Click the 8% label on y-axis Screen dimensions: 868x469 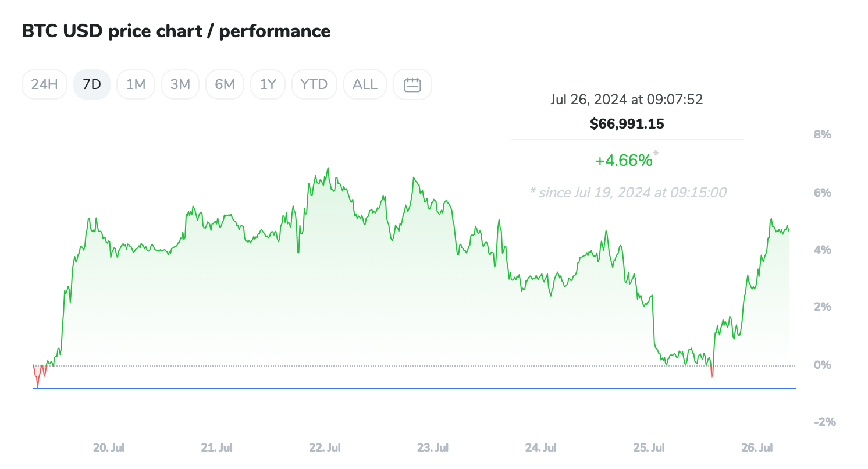[823, 135]
